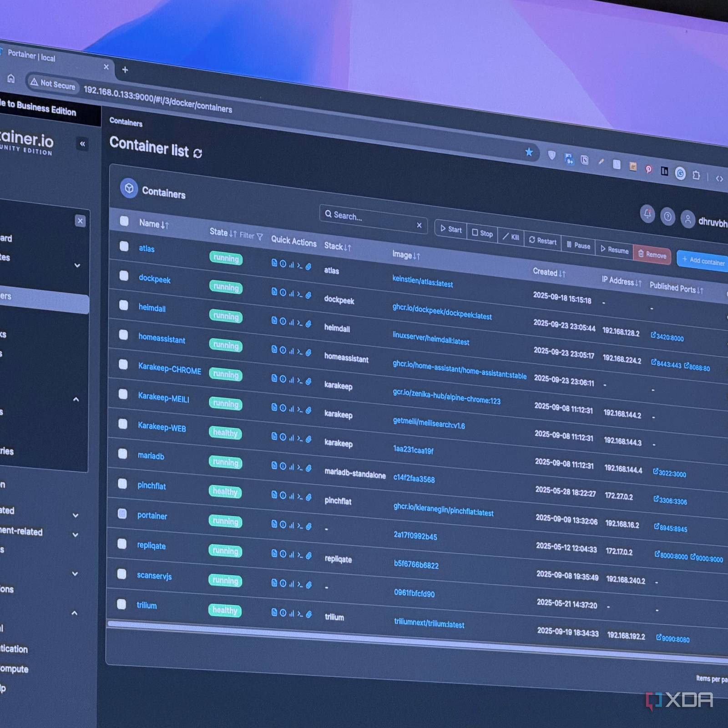The image size is (728, 728).
Task: Focus the container Search field
Action: (x=373, y=219)
